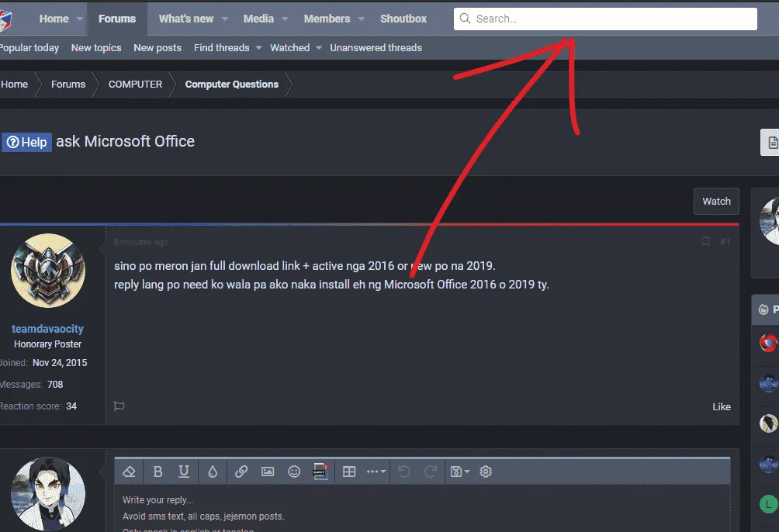Click the Home breadcrumb

[15, 85]
